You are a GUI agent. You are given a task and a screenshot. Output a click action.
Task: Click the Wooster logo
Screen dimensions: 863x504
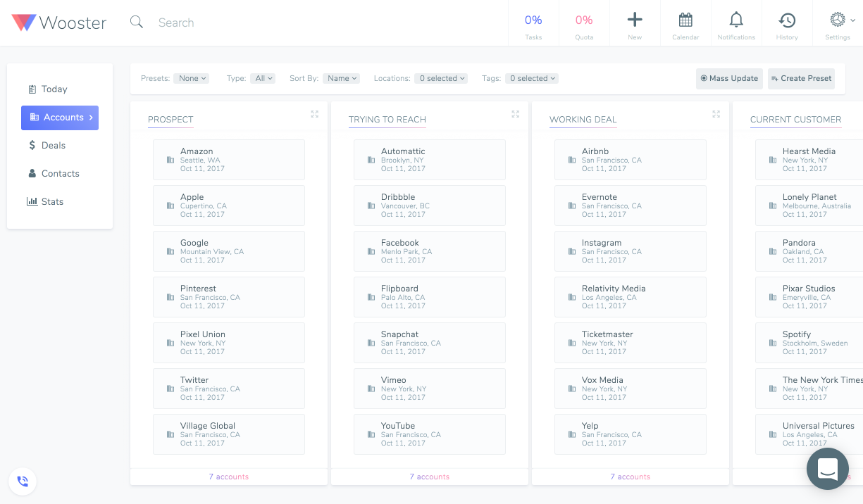click(x=59, y=23)
